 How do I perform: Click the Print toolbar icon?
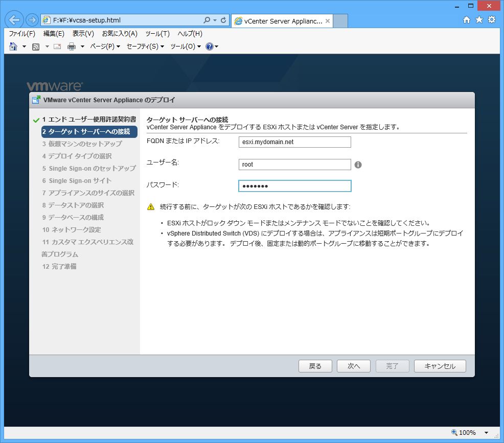click(72, 46)
